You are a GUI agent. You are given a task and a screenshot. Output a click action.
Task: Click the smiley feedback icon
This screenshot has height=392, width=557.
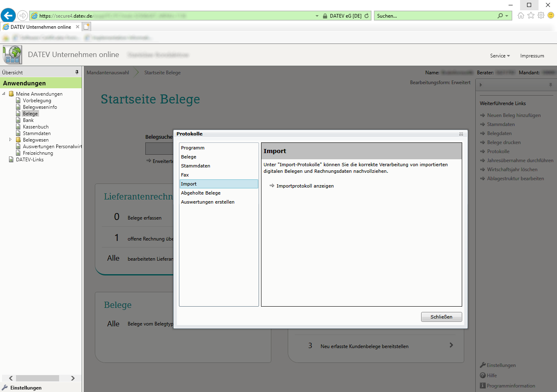coord(551,15)
